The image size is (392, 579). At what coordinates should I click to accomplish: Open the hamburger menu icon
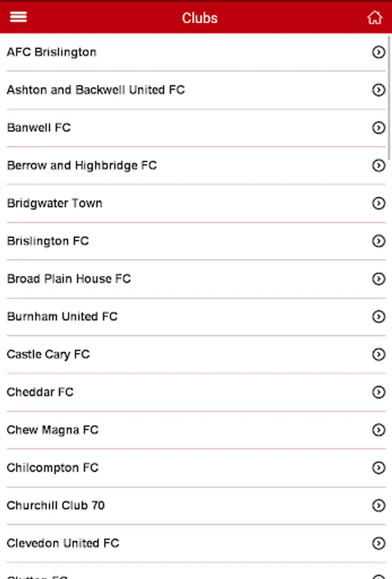(19, 17)
